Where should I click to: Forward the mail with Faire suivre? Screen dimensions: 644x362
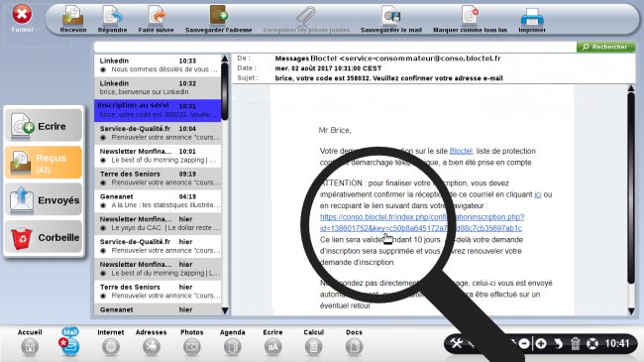(x=157, y=17)
